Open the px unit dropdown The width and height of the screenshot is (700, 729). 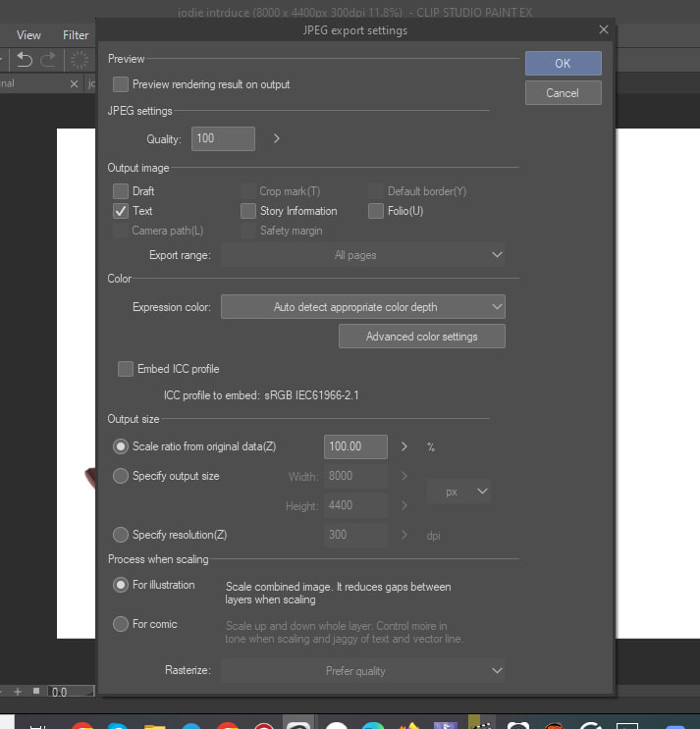coord(458,491)
